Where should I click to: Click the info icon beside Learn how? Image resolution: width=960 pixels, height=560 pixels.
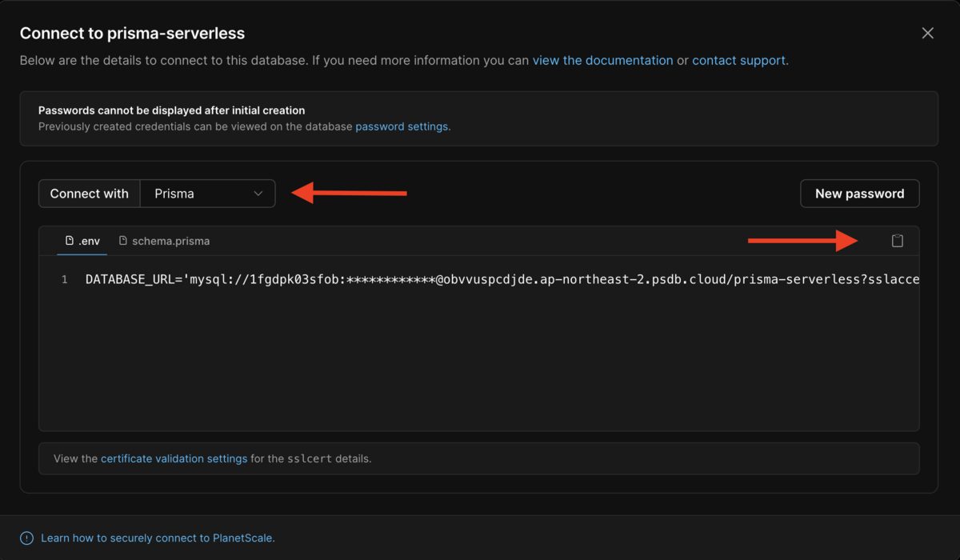[x=27, y=538]
